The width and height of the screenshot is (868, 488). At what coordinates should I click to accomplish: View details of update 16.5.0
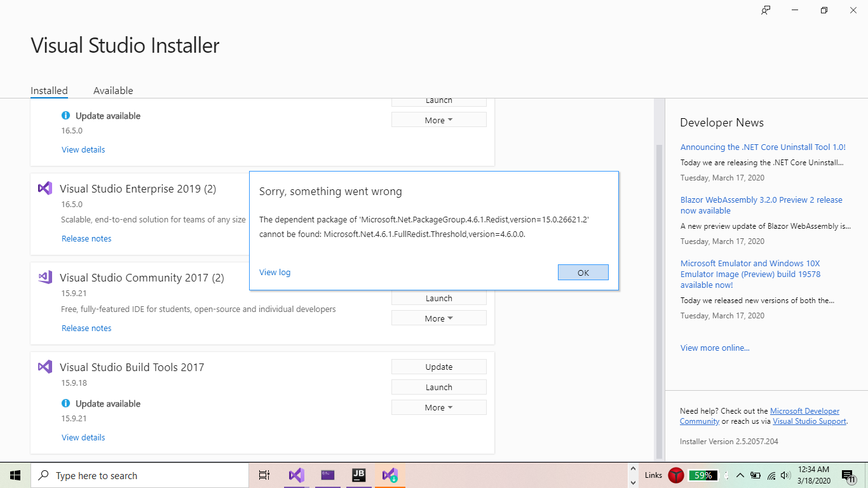(83, 149)
